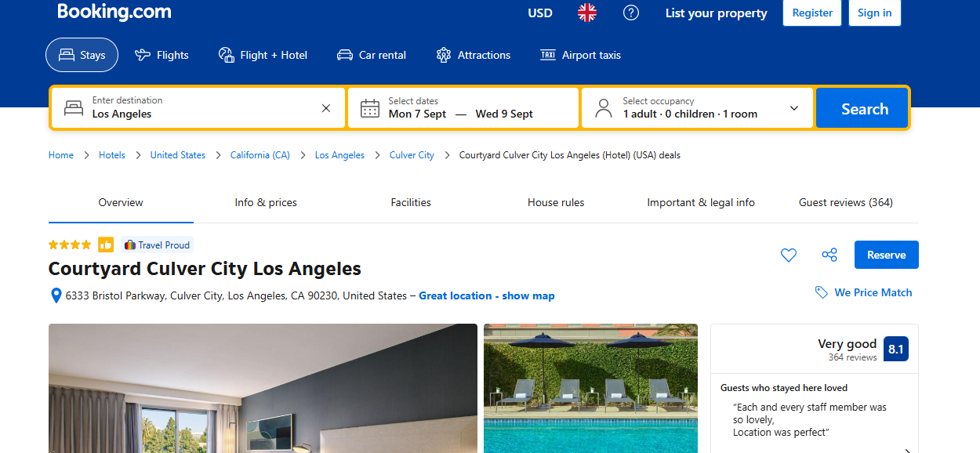Click the 364 reviews text
Screen dimensions: 980x453
852,357
